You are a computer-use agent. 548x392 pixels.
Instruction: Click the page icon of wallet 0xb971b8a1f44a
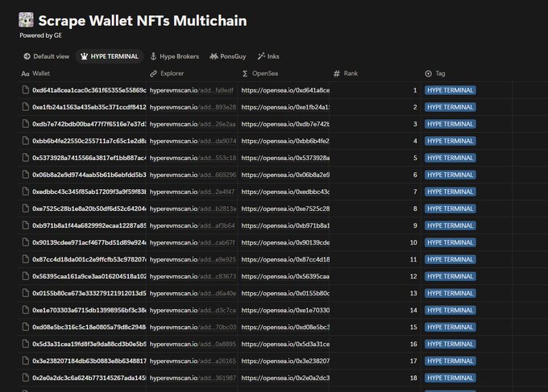[26, 225]
